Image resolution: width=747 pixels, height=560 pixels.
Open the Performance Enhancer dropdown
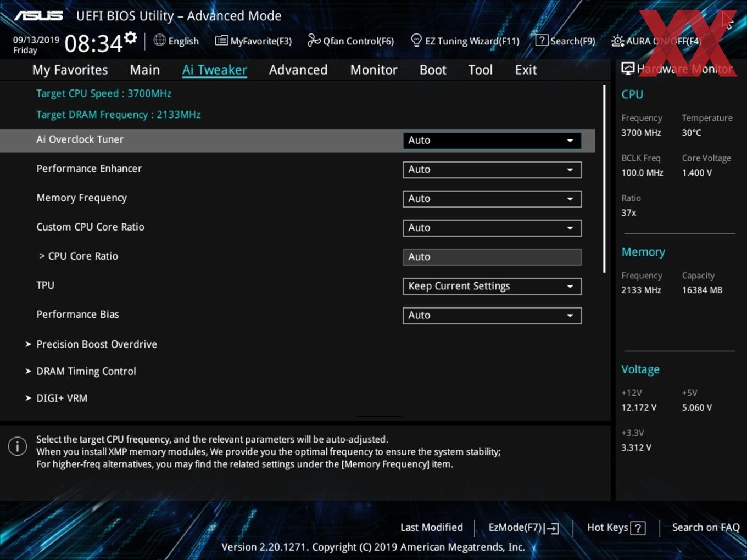[492, 170]
